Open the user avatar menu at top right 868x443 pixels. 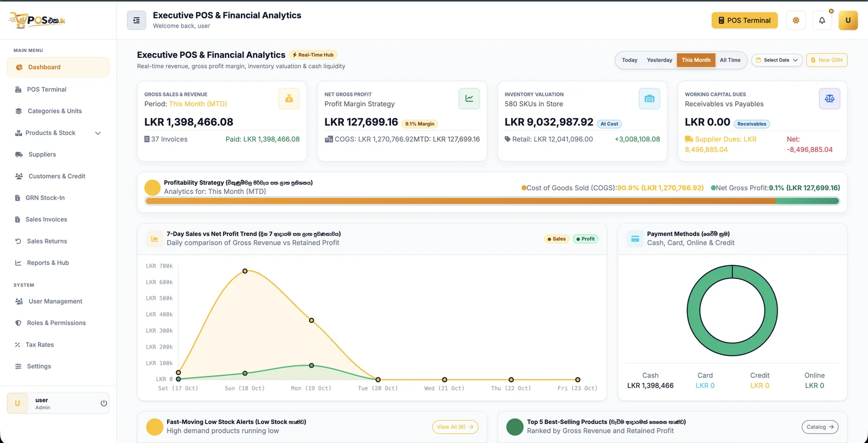coord(848,20)
